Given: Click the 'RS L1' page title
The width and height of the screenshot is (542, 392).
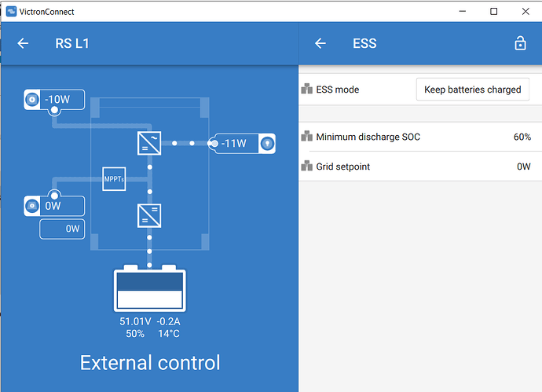Looking at the screenshot, I should (72, 43).
